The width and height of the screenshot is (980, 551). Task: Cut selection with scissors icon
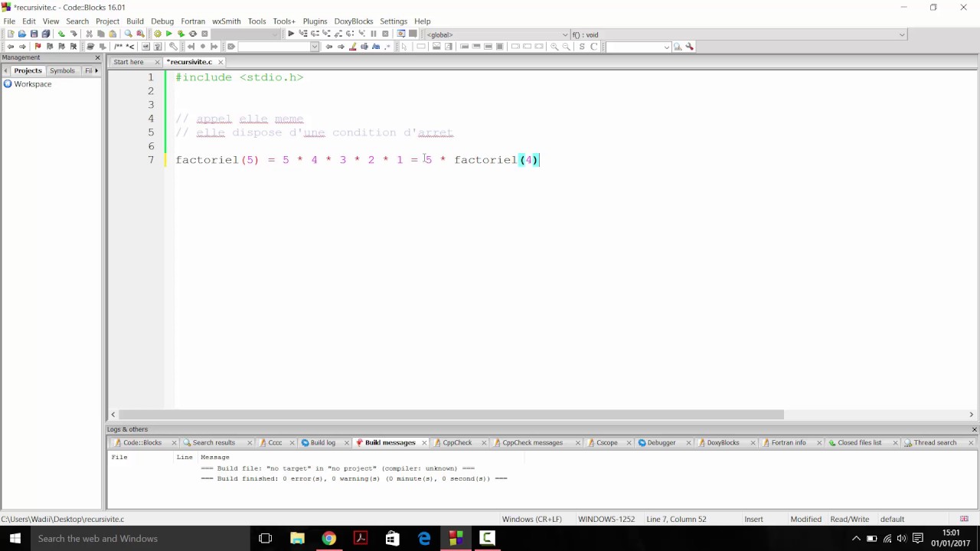(89, 34)
